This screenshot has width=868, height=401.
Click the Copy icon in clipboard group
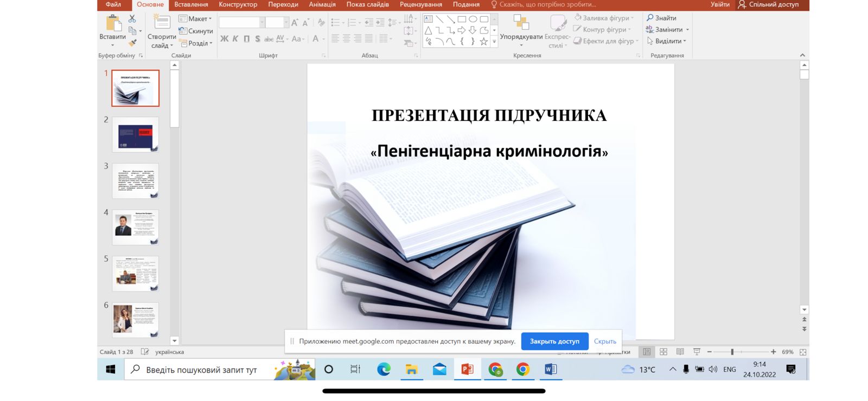pyautogui.click(x=132, y=31)
